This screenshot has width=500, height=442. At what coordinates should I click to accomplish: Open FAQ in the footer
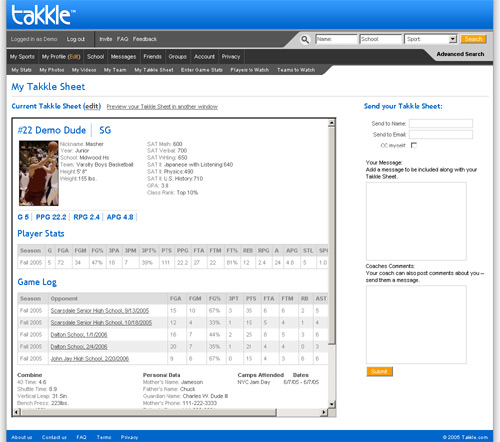[x=81, y=437]
